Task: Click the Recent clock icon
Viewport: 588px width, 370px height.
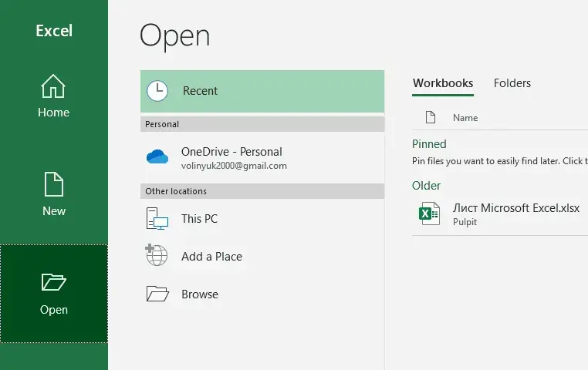Action: tap(157, 91)
